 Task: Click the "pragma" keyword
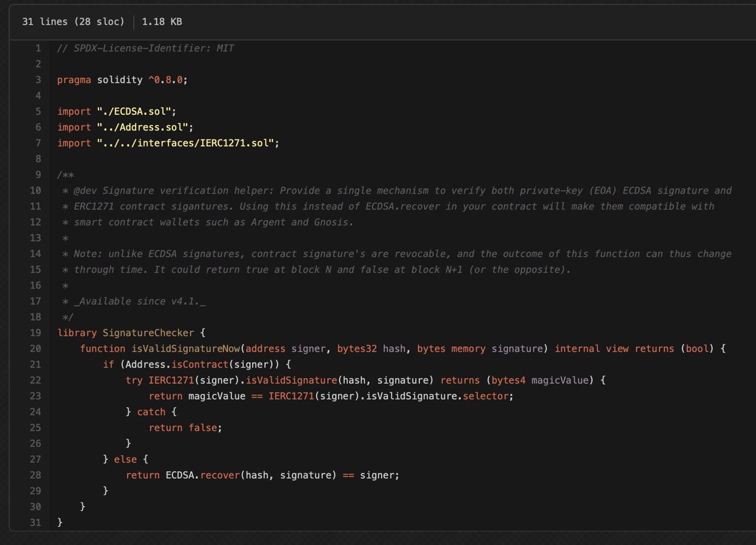(74, 80)
